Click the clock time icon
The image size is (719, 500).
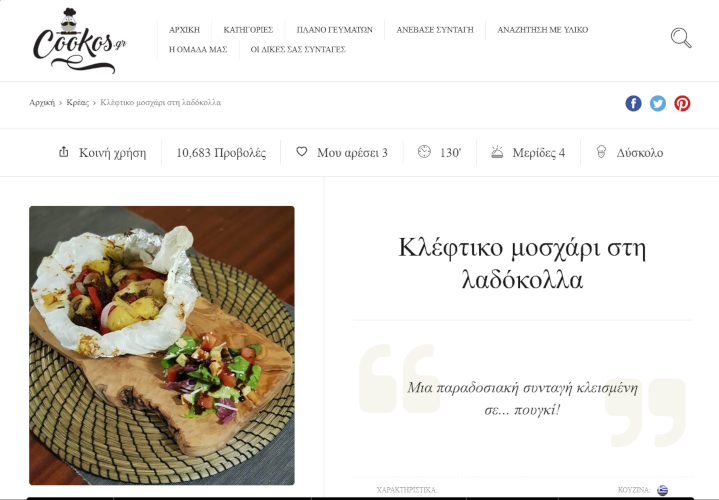424,151
